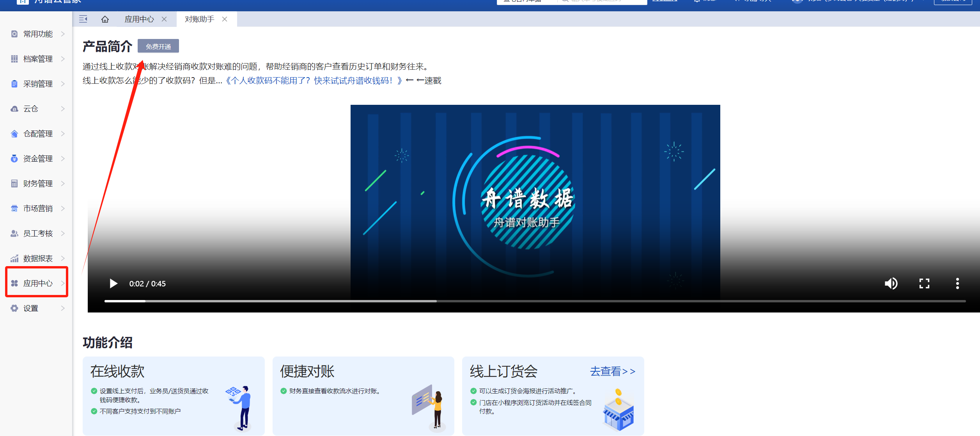This screenshot has width=980, height=436.
Task: Expand the 资金管理 sidebar section
Action: click(38, 159)
